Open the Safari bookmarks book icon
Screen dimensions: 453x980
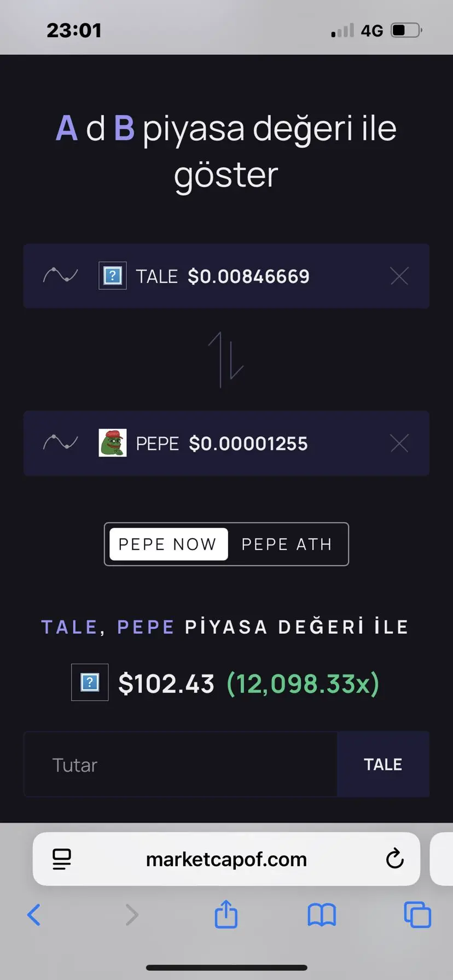(322, 915)
